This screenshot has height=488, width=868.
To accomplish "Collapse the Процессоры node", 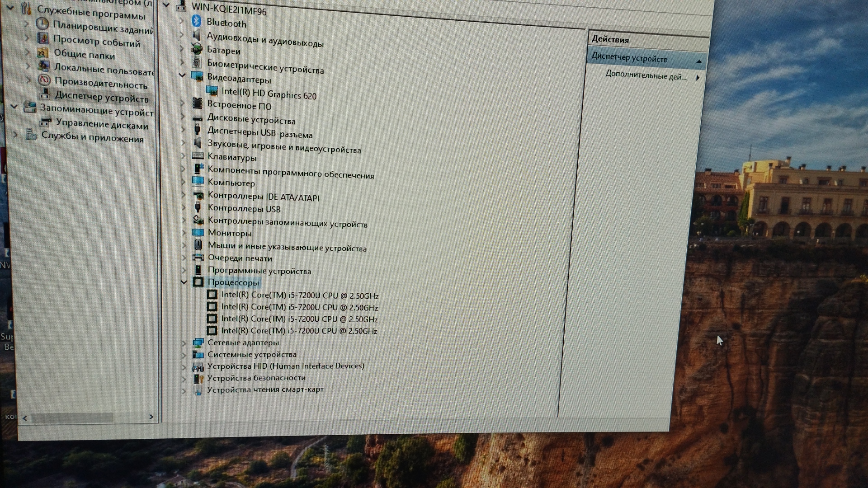I will [x=184, y=282].
